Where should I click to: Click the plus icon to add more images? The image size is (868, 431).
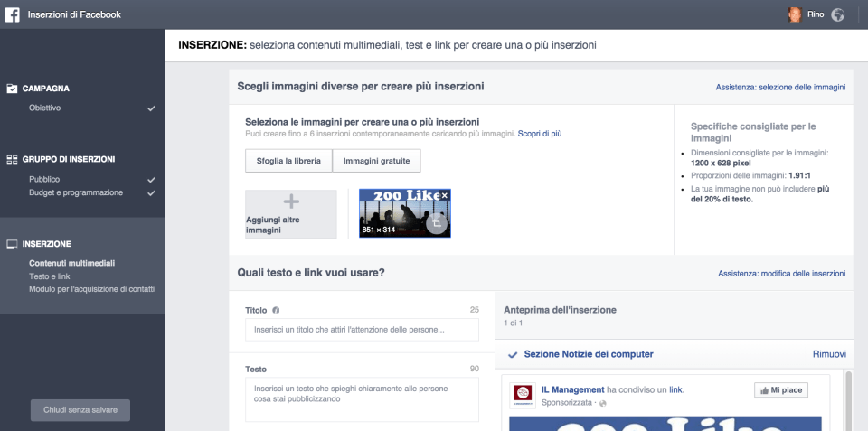coord(291,201)
